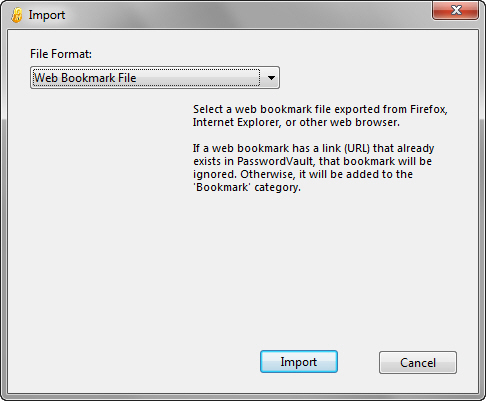The height and width of the screenshot is (401, 486).
Task: Click the Import button
Action: 299,362
